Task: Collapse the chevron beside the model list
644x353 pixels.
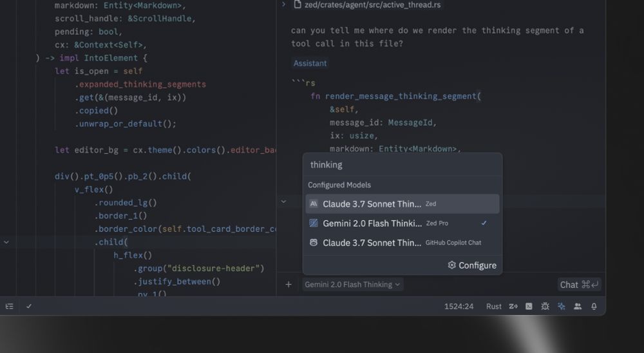Action: (283, 202)
